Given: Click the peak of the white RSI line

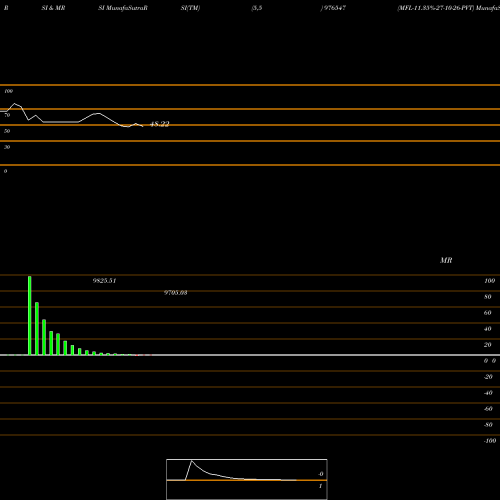Looking at the screenshot, I should (x=14, y=104).
